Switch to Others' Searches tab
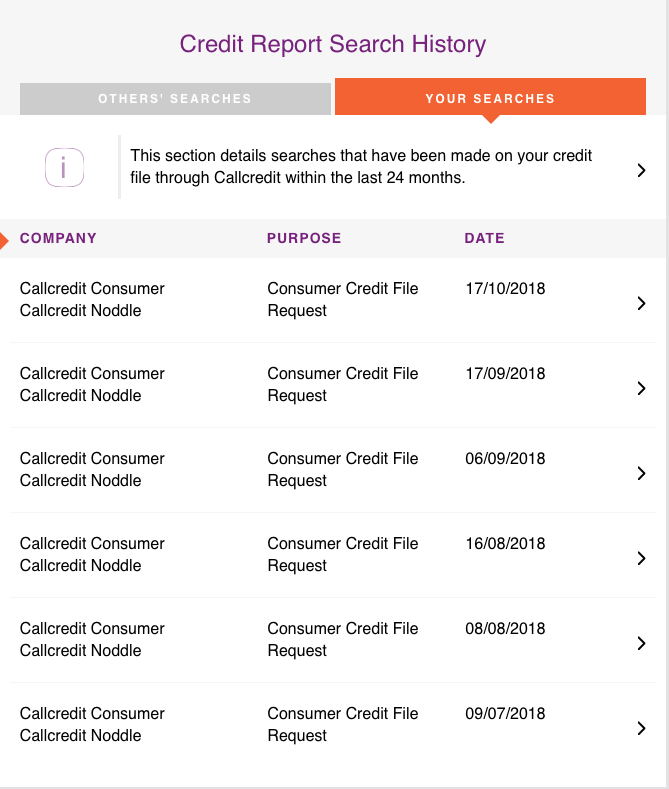The height and width of the screenshot is (789, 669). click(175, 99)
